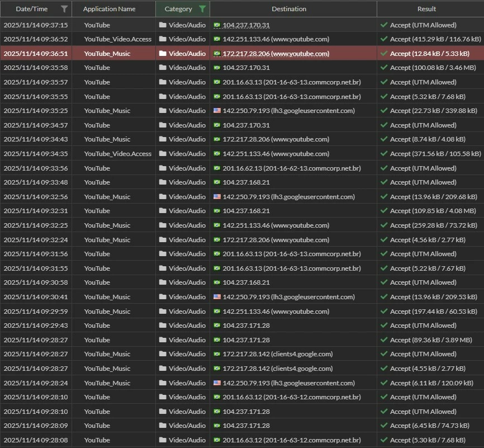Open the Date/Time column filter icon
Viewport: 484px width, 448px height.
coord(64,9)
